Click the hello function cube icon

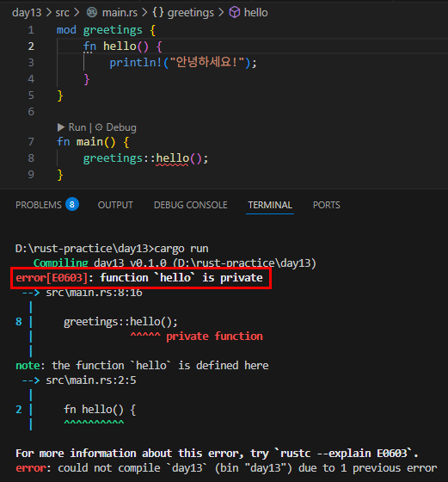tap(235, 13)
